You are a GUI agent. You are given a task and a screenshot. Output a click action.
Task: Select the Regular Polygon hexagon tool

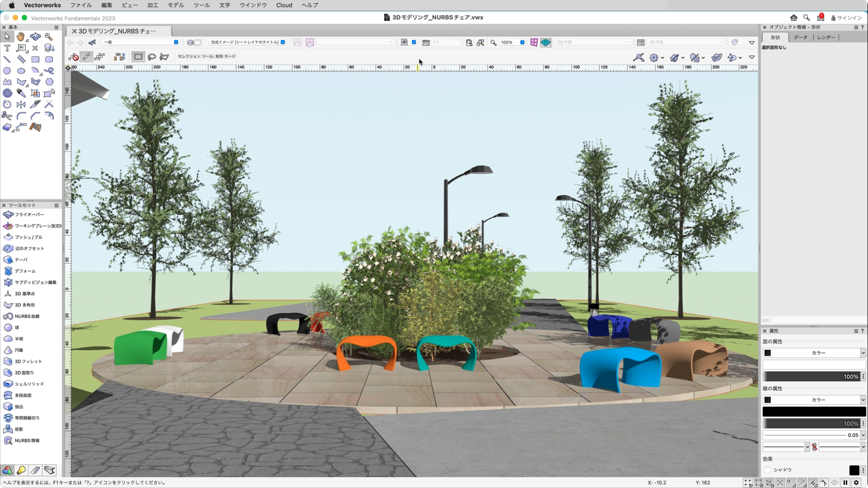point(49,82)
